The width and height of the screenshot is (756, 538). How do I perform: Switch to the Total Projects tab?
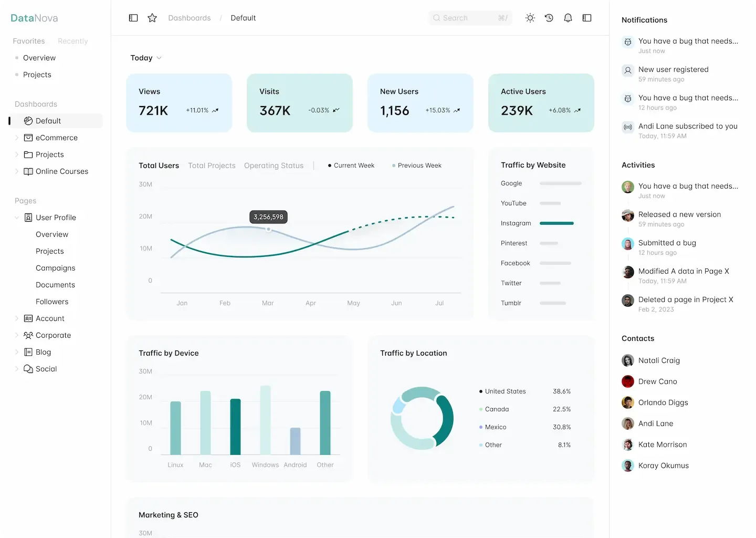pyautogui.click(x=212, y=165)
